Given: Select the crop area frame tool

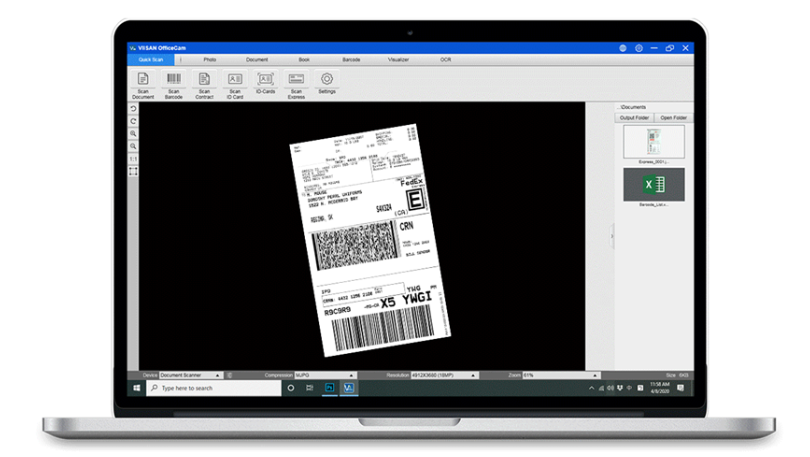Looking at the screenshot, I should click(x=133, y=171).
